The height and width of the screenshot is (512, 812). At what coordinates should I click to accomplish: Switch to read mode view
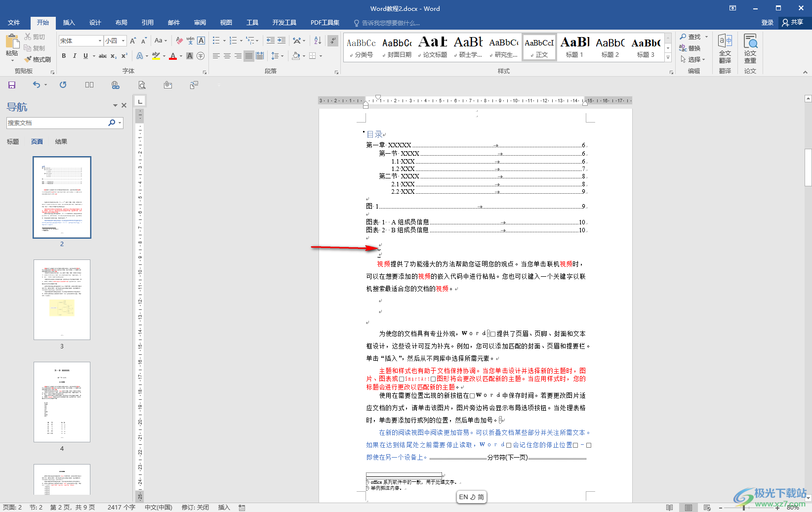point(669,508)
